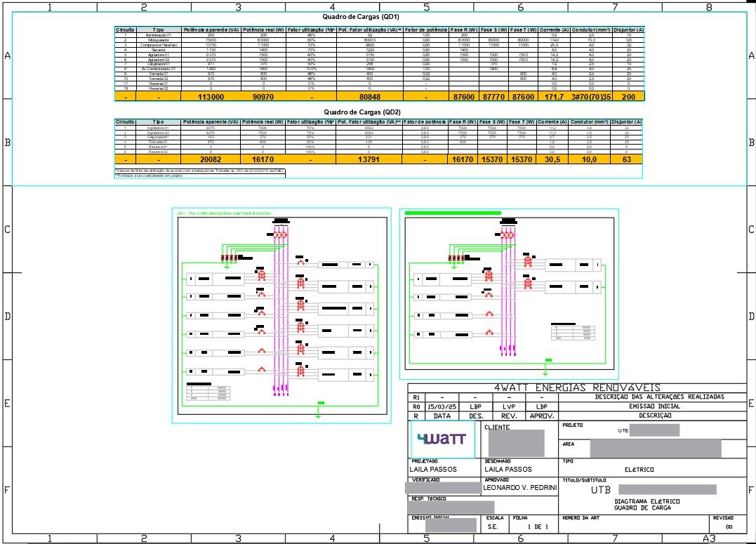Click the QD2 total apparent power 20082
The width and height of the screenshot is (756, 544).
210,159
